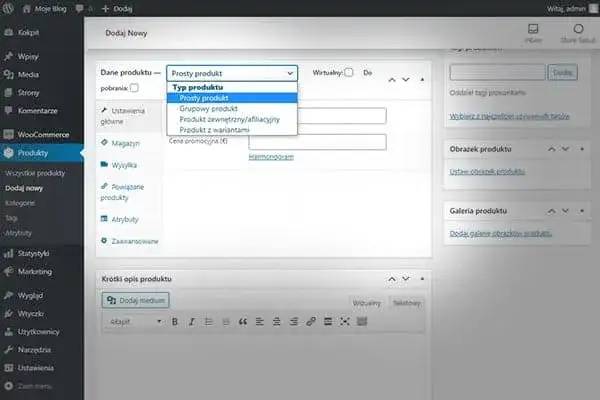Open fullscreen distraction-free mode icon

click(x=345, y=322)
